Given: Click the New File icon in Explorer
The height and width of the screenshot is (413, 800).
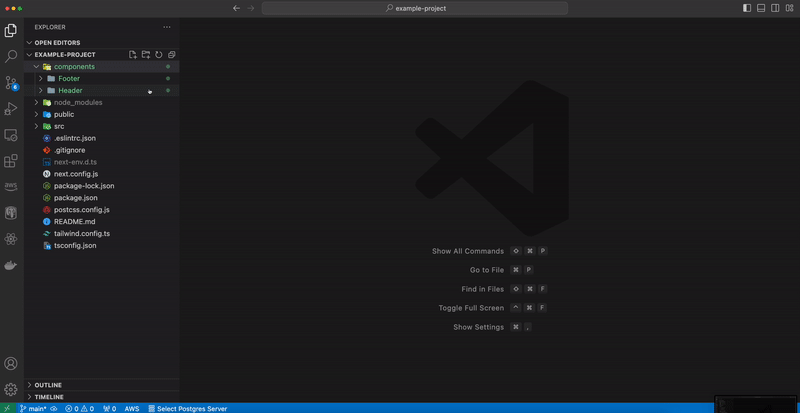Looking at the screenshot, I should [x=133, y=55].
